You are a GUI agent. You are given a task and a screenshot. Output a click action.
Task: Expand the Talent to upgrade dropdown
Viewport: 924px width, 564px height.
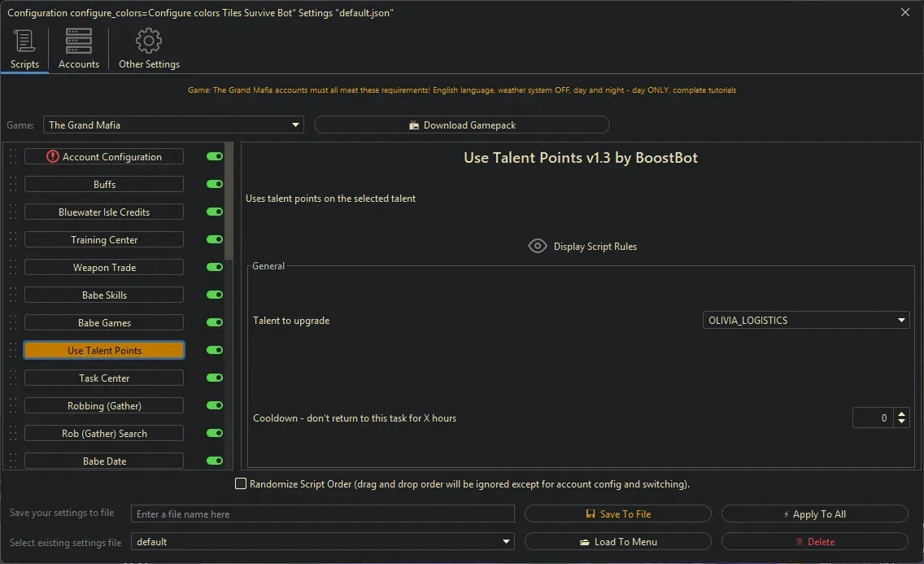(805, 320)
